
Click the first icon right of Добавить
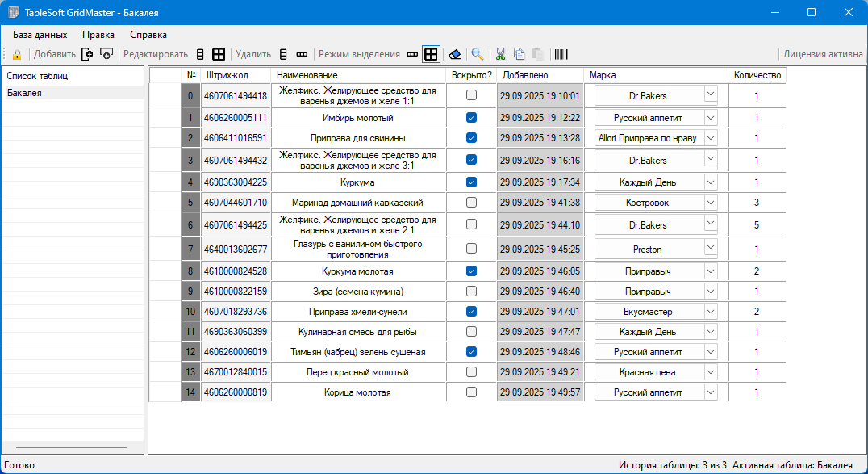coord(87,55)
